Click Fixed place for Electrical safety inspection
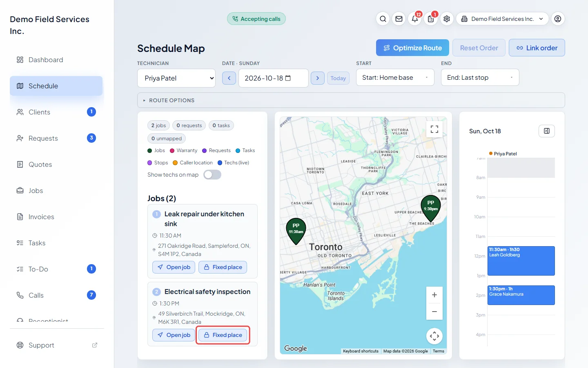Screen dimensions: 588x368 click(223, 335)
